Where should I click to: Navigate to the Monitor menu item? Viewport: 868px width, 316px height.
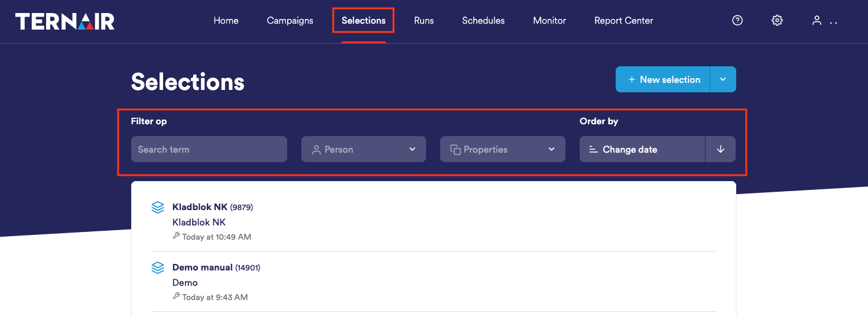pos(550,21)
